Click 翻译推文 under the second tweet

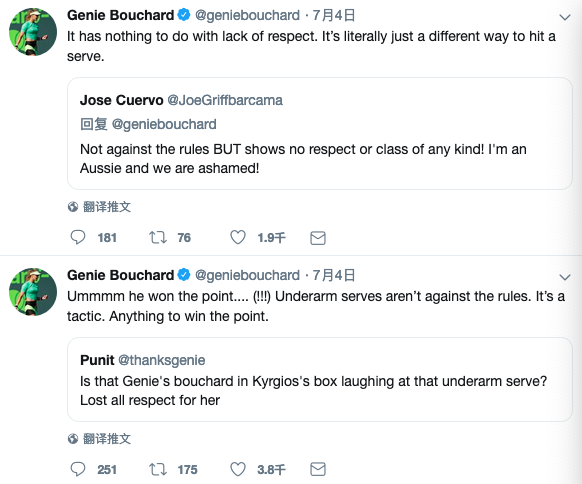[x=107, y=439]
